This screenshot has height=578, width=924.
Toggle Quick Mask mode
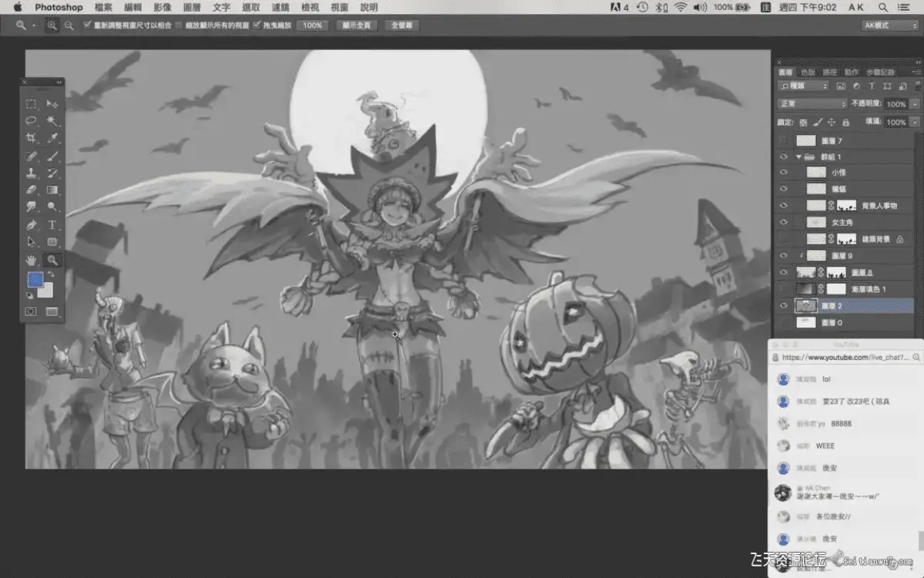[x=32, y=311]
